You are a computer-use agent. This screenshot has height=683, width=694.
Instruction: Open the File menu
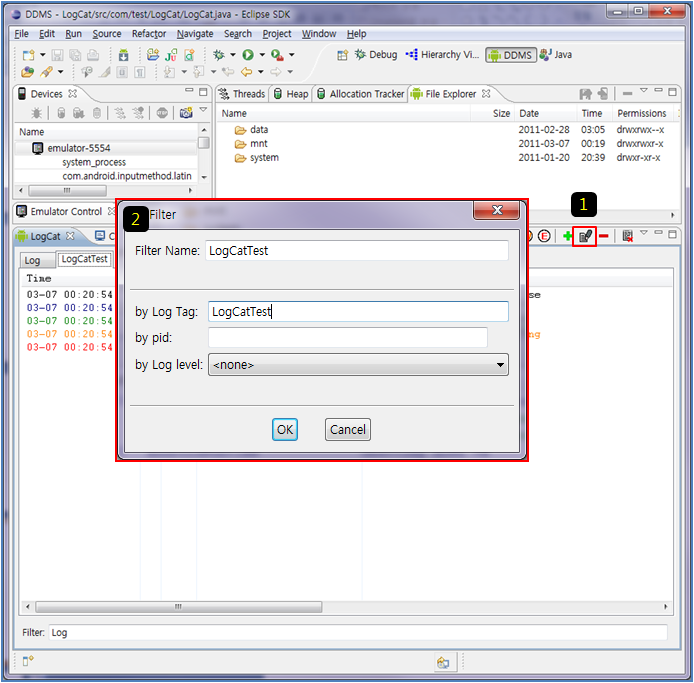21,34
